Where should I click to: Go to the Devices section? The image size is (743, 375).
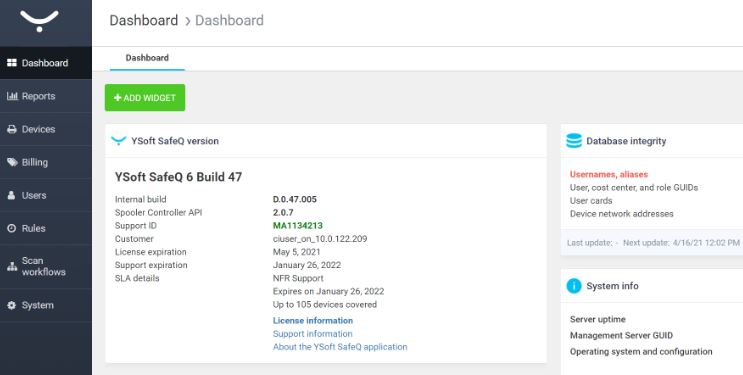(x=46, y=129)
